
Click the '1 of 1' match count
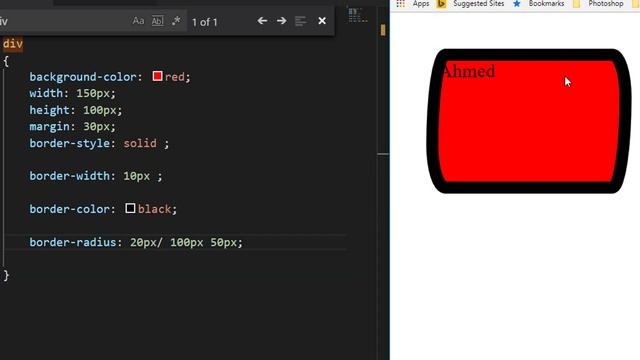(204, 22)
